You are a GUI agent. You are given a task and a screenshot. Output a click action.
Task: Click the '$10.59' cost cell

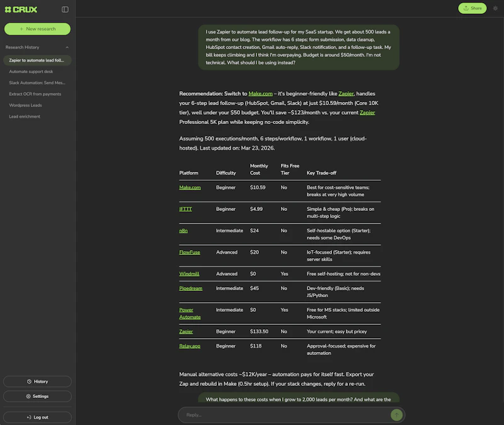point(258,188)
